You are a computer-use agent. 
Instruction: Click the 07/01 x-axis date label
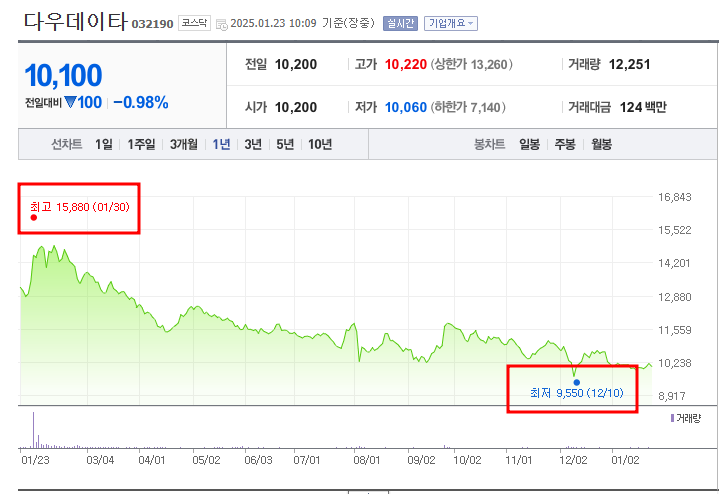pos(307,460)
